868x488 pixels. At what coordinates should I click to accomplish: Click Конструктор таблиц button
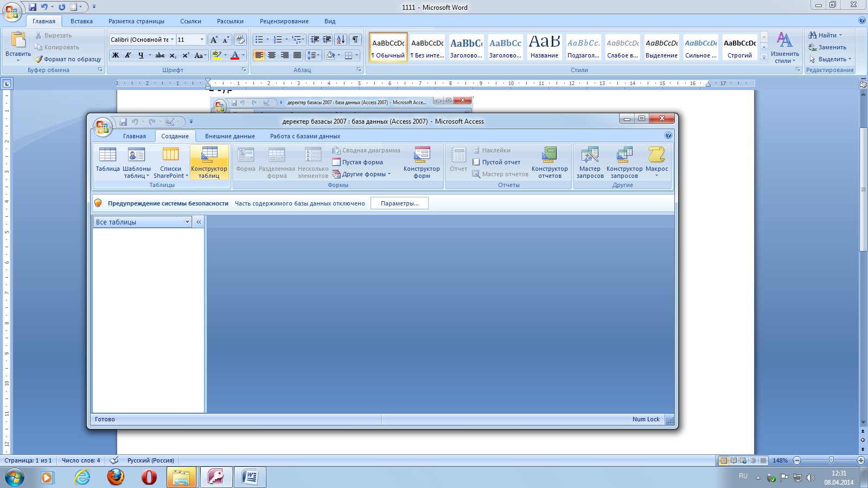click(x=209, y=162)
